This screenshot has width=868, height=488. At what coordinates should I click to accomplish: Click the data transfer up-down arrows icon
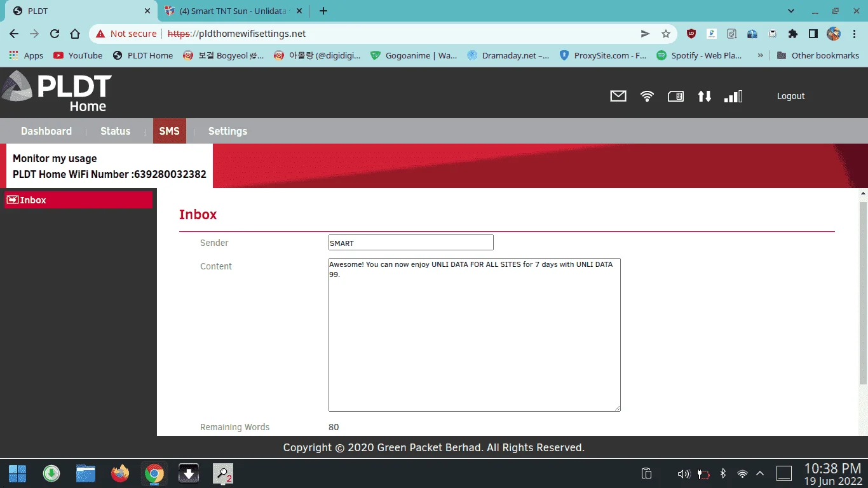[x=704, y=96]
